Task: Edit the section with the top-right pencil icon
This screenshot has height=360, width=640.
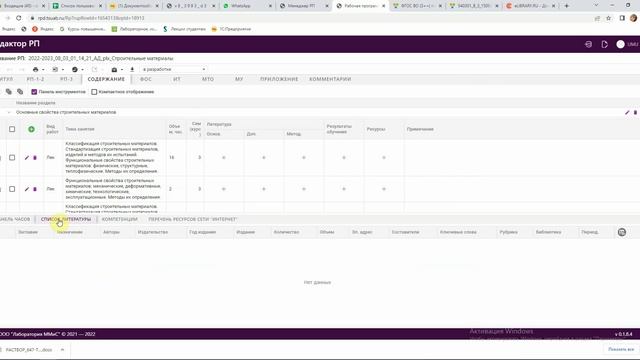Action: click(627, 112)
